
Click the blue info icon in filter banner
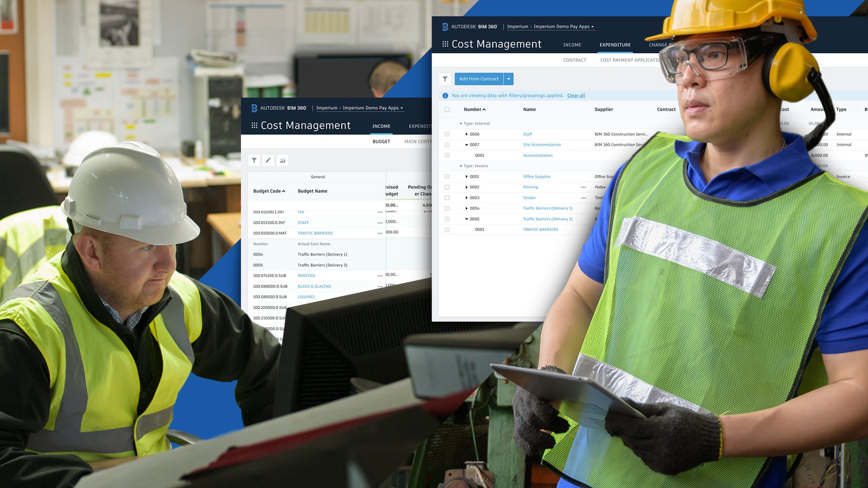click(x=445, y=96)
